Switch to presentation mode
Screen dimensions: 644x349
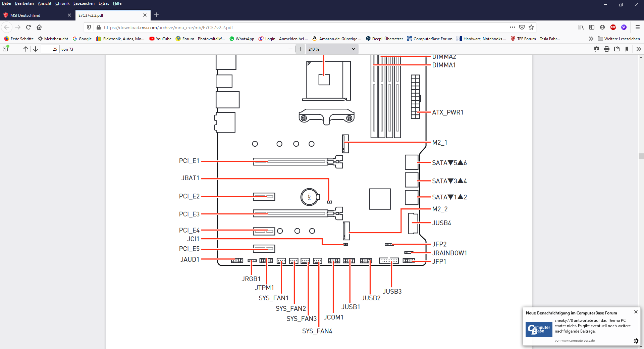pos(597,49)
